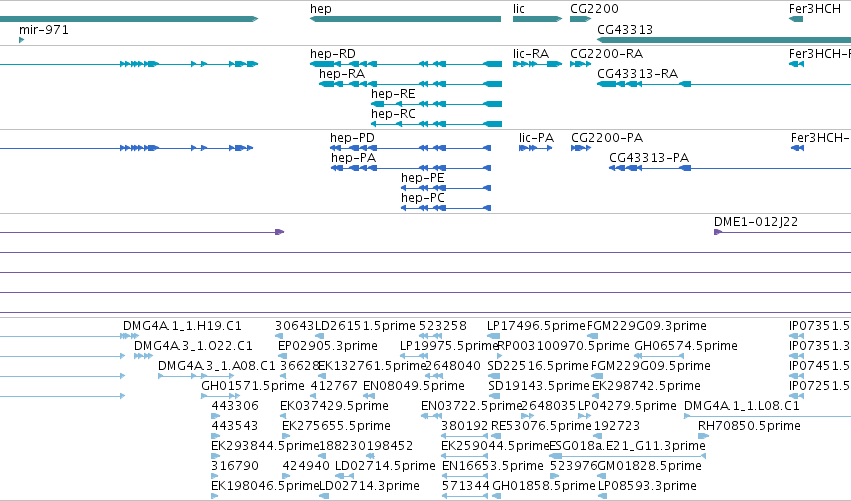The width and height of the screenshot is (851, 501).
Task: Select the EK037429.5prime EST label
Action: (x=334, y=407)
